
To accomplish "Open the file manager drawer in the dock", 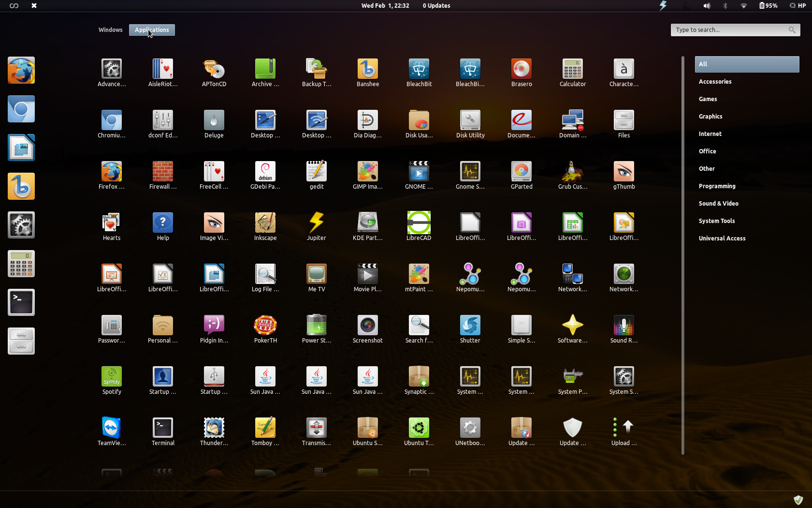I will pos(21,341).
